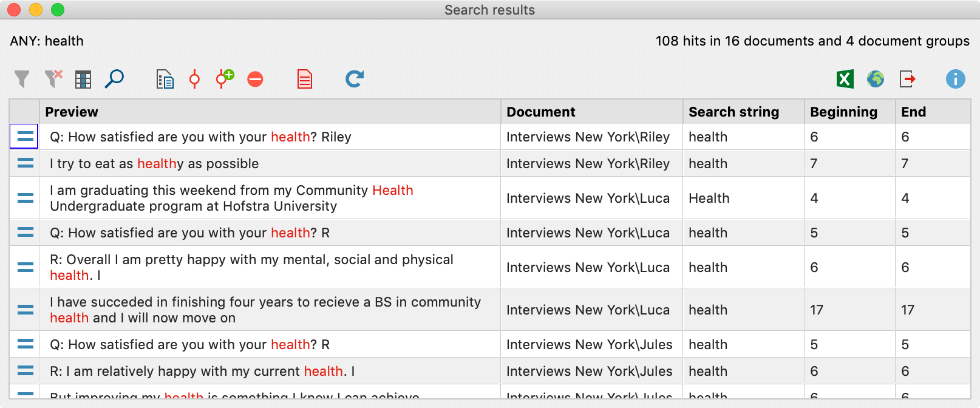Click the gray funnel filter icon
This screenshot has width=980, height=408.
(22, 79)
